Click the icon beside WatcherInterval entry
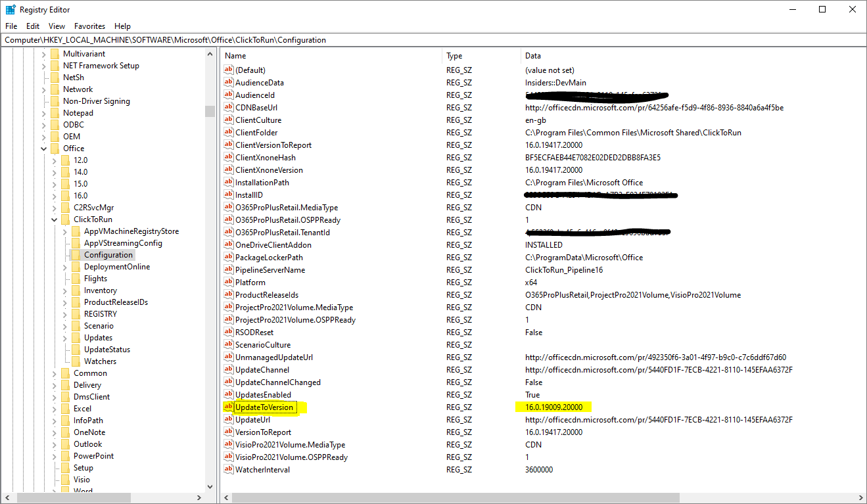The image size is (867, 504). [x=229, y=469]
